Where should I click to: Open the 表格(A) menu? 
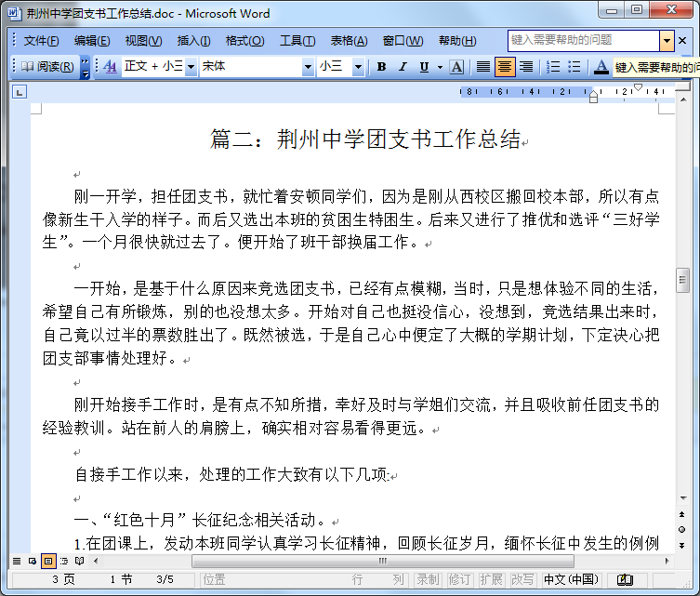point(349,41)
